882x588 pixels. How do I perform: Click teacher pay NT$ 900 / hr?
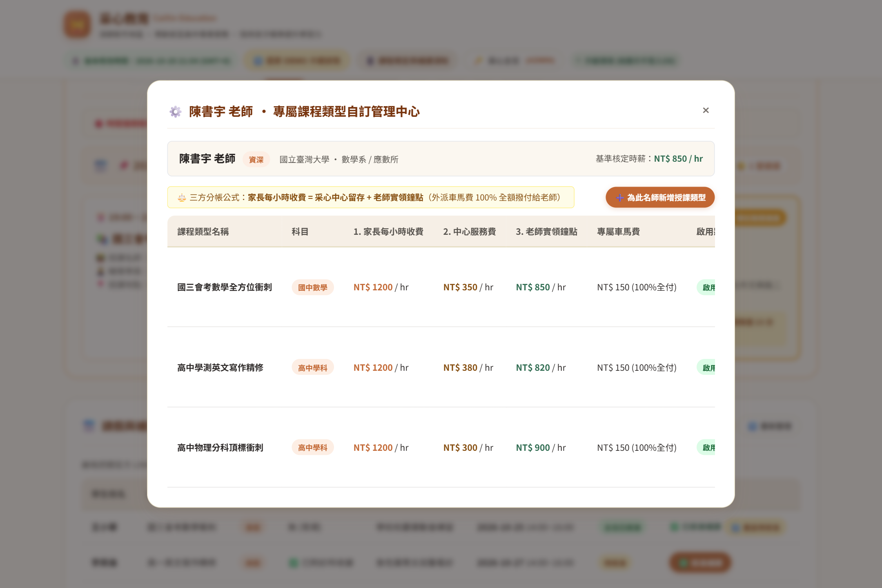pos(541,448)
